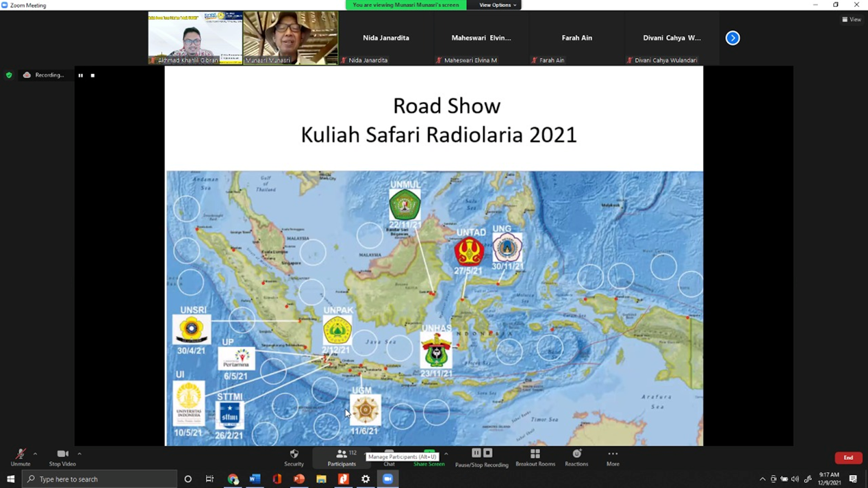Click the Universitas Pertamina logo
Image resolution: width=868 pixels, height=488 pixels.
[237, 359]
